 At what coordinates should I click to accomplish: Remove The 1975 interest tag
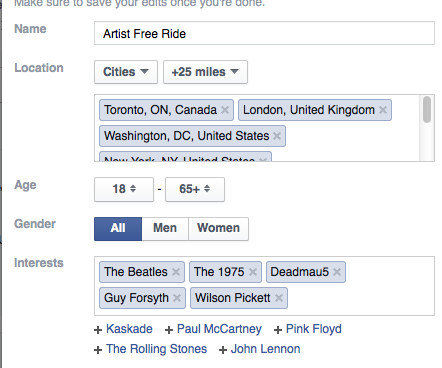tap(253, 272)
